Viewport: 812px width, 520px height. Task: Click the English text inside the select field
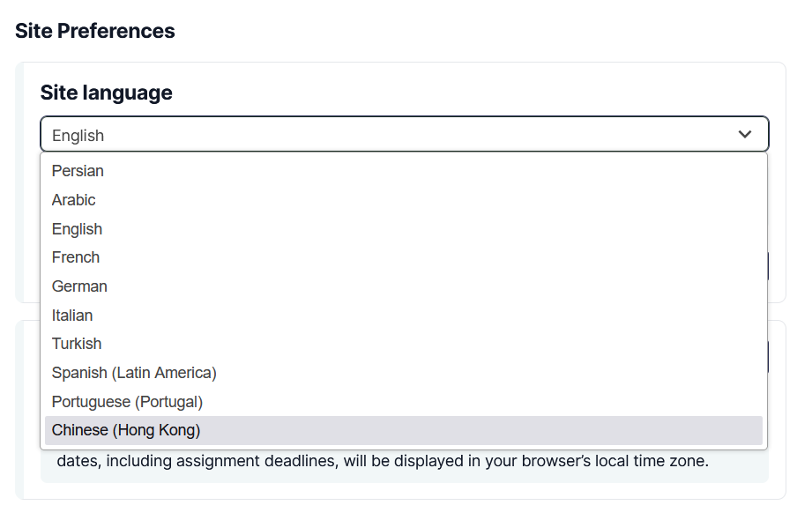coord(78,136)
